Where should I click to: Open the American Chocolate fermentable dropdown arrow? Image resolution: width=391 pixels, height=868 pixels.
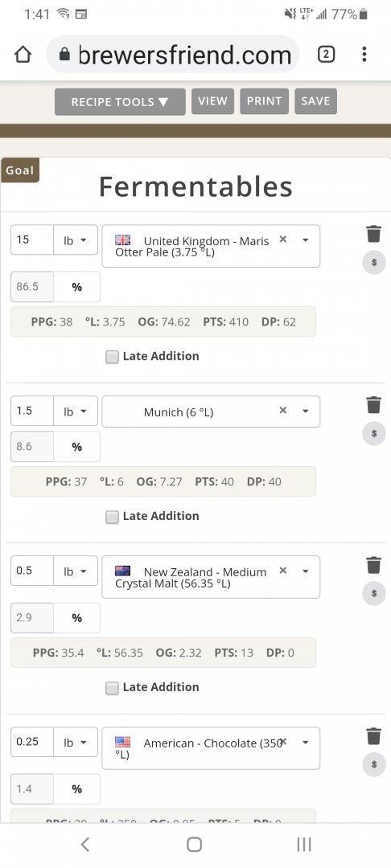click(305, 743)
